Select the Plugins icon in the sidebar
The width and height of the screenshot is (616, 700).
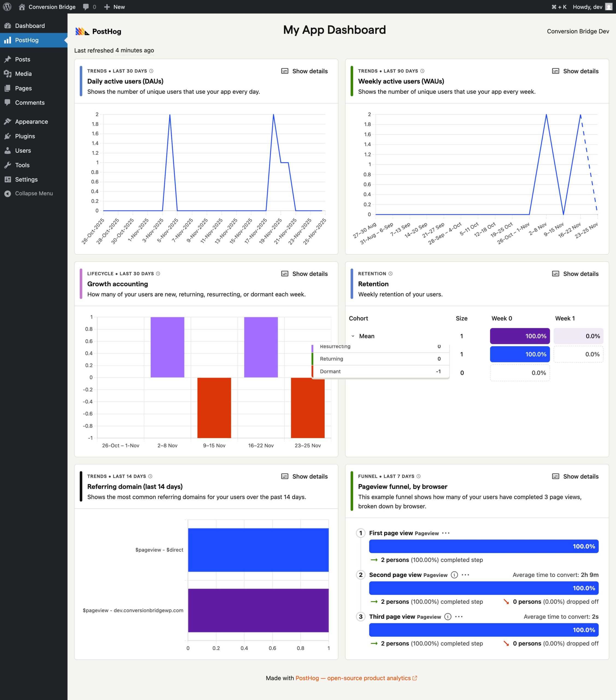pyautogui.click(x=8, y=136)
